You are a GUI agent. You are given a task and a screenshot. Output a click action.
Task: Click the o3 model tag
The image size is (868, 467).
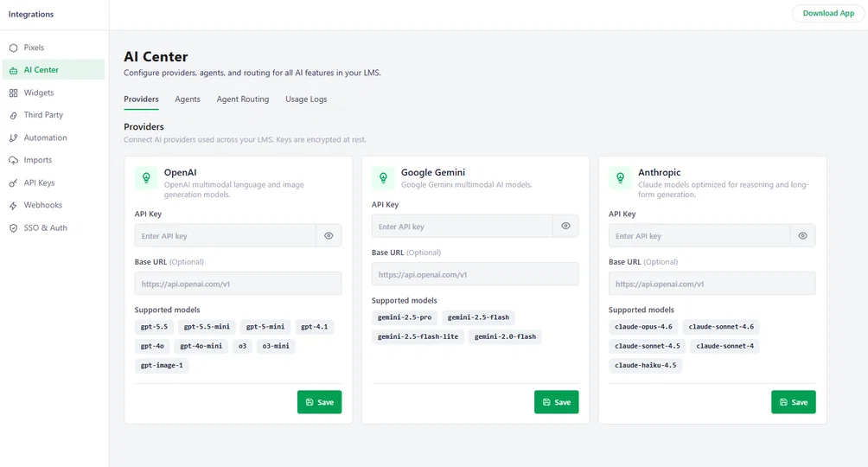tap(242, 346)
